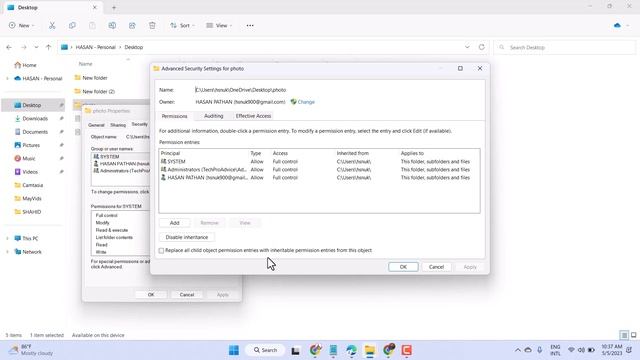Click OK in photo Properties window
This screenshot has width=640, height=360.
[151, 294]
